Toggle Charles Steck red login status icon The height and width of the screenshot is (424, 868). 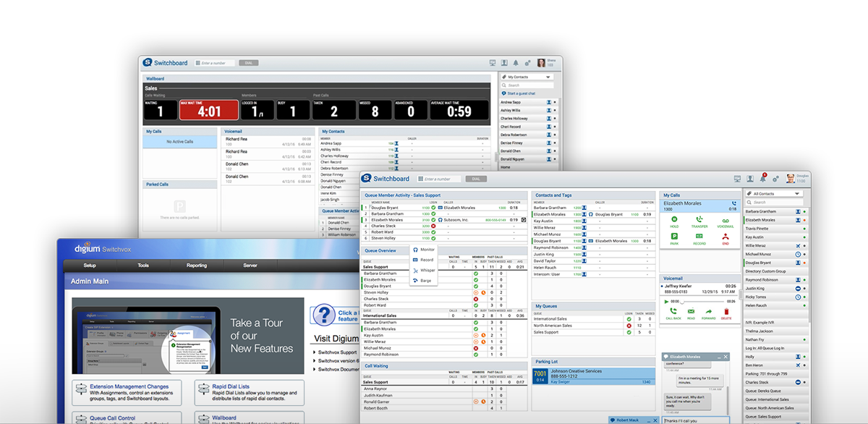coord(433,226)
